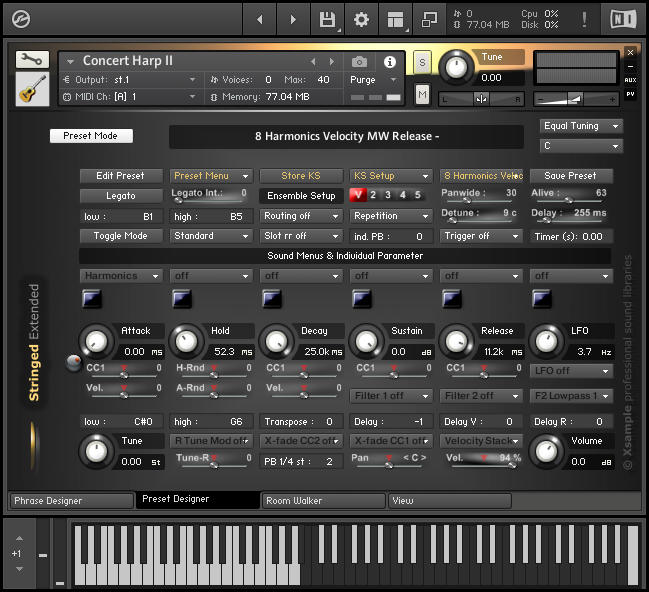Mute the instrument with M button

[422, 95]
